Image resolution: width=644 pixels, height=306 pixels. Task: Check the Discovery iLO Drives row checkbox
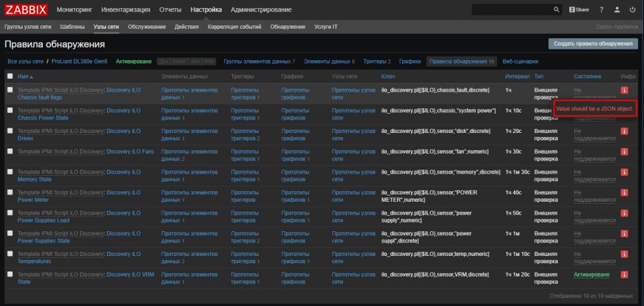(x=10, y=130)
